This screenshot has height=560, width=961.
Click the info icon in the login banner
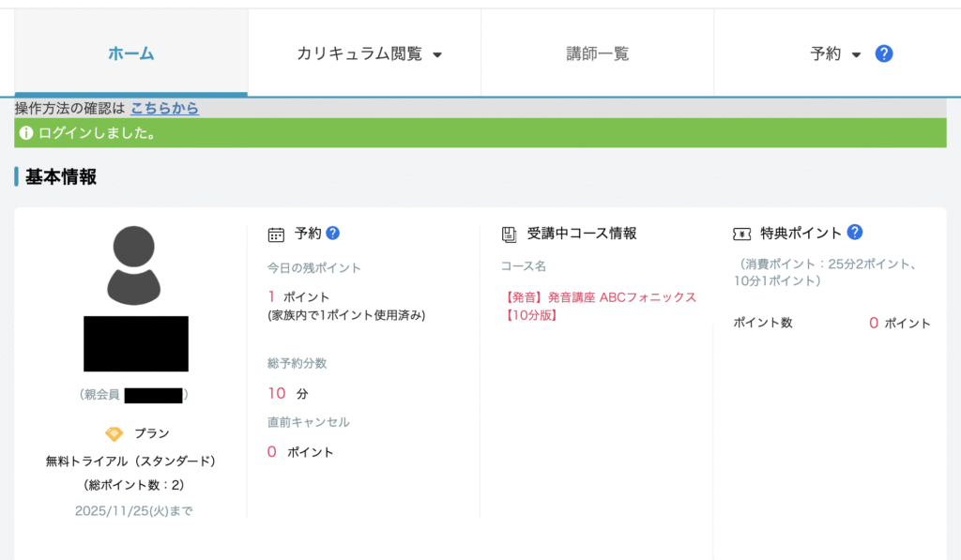coord(26,133)
